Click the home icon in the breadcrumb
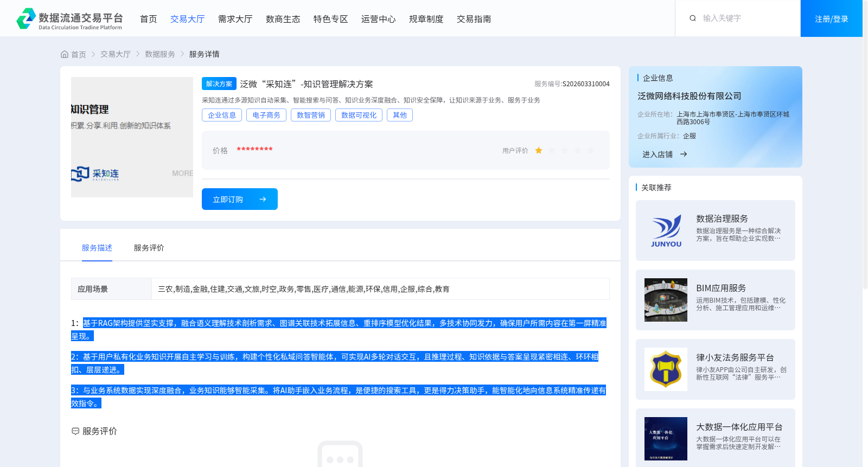The width and height of the screenshot is (868, 467). coord(65,54)
